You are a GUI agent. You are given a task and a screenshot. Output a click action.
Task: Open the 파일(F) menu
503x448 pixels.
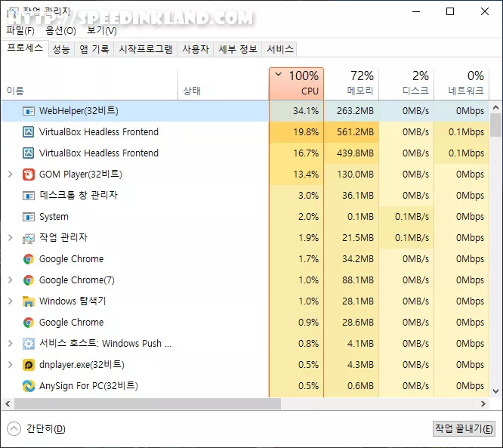pyautogui.click(x=20, y=31)
